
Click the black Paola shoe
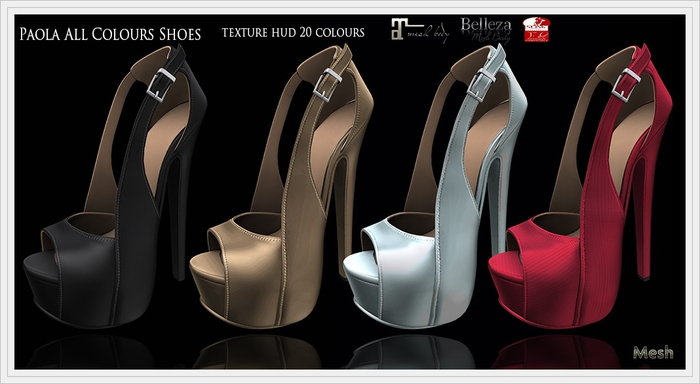[x=115, y=188]
